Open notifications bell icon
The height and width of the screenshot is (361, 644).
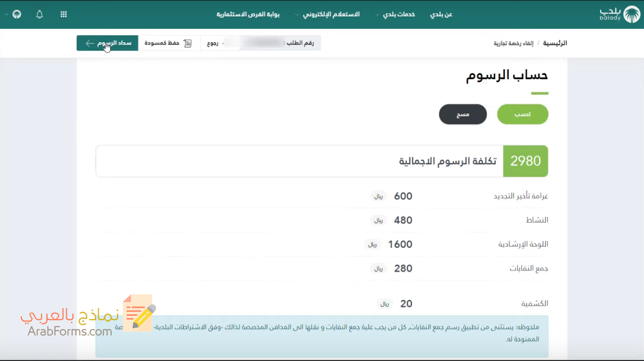point(40,14)
